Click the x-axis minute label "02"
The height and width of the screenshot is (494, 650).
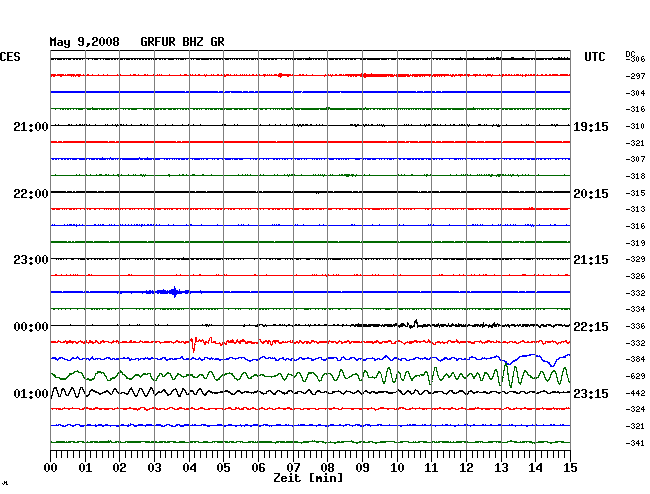click(x=119, y=468)
